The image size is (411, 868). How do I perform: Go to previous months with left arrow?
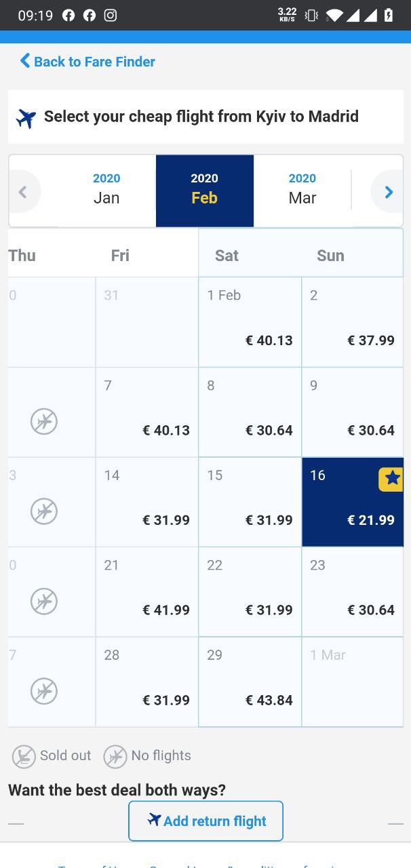click(x=24, y=192)
